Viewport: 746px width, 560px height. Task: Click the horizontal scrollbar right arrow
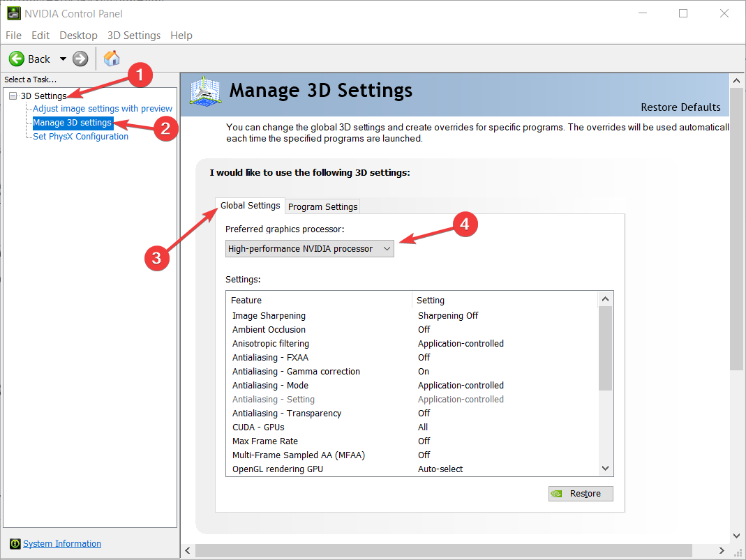click(x=722, y=550)
